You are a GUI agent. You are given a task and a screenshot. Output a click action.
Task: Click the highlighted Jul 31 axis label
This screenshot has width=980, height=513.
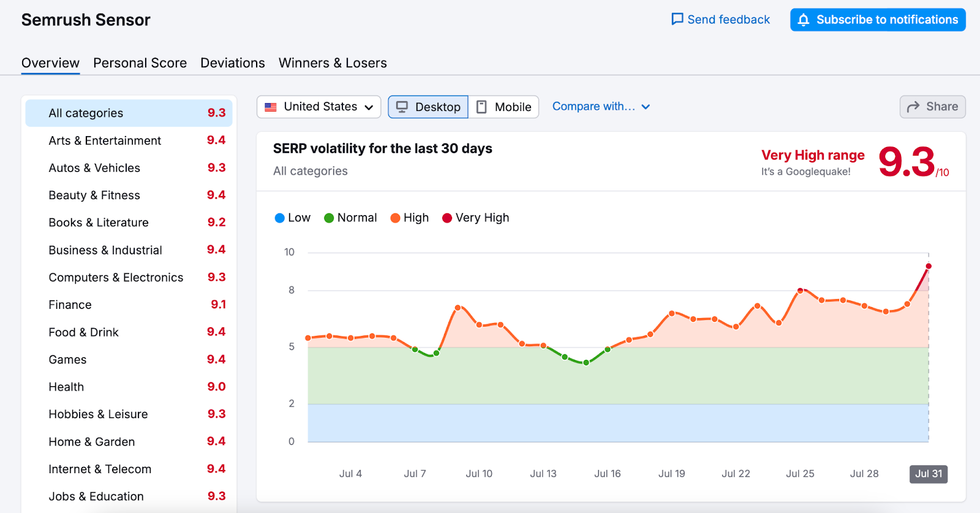tap(929, 474)
